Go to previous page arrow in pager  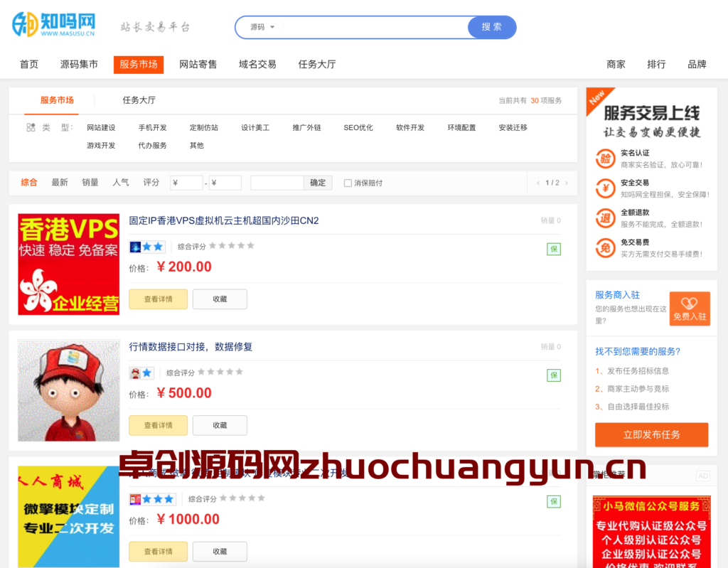tap(538, 183)
